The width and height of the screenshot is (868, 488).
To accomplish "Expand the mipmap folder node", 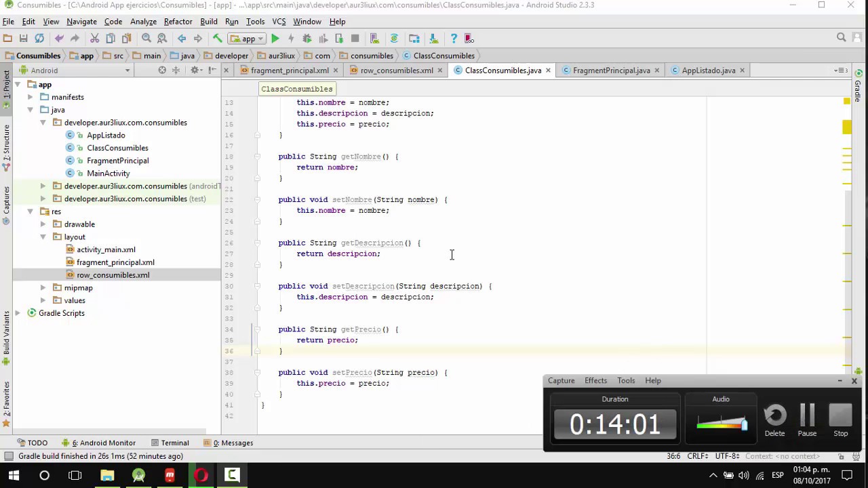I will click(43, 288).
